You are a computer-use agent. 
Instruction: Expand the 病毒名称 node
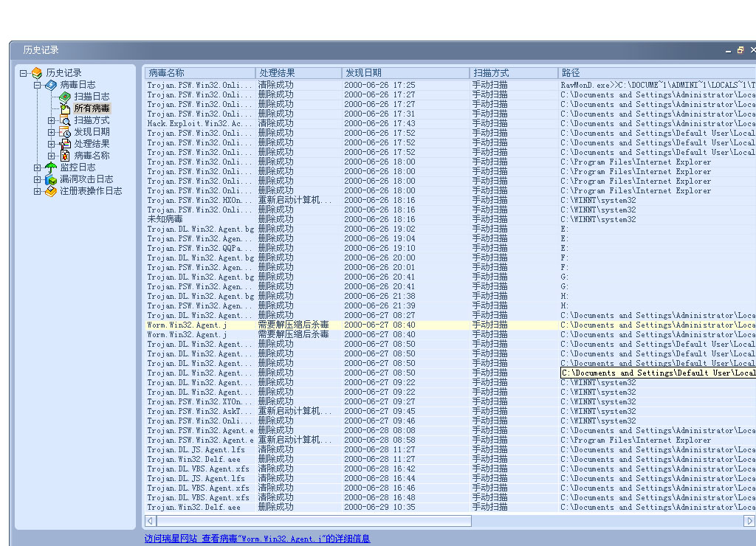(51, 156)
